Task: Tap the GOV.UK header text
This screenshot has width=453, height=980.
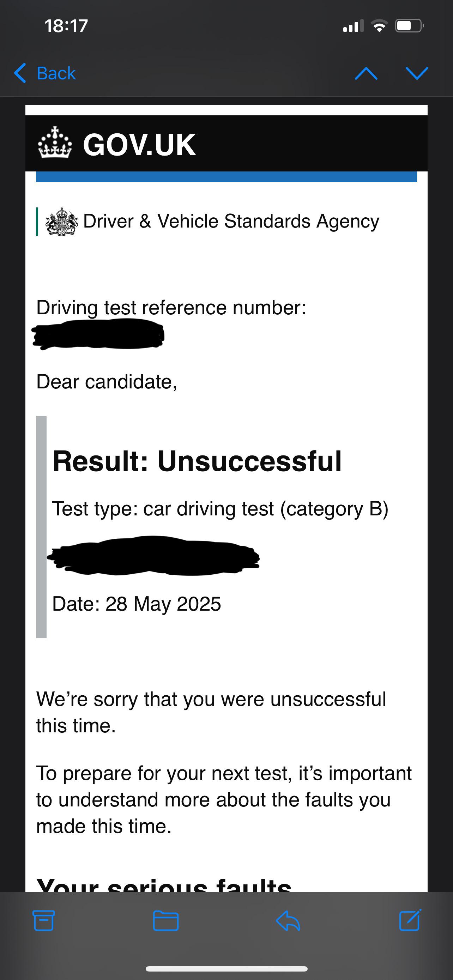Action: coord(139,145)
